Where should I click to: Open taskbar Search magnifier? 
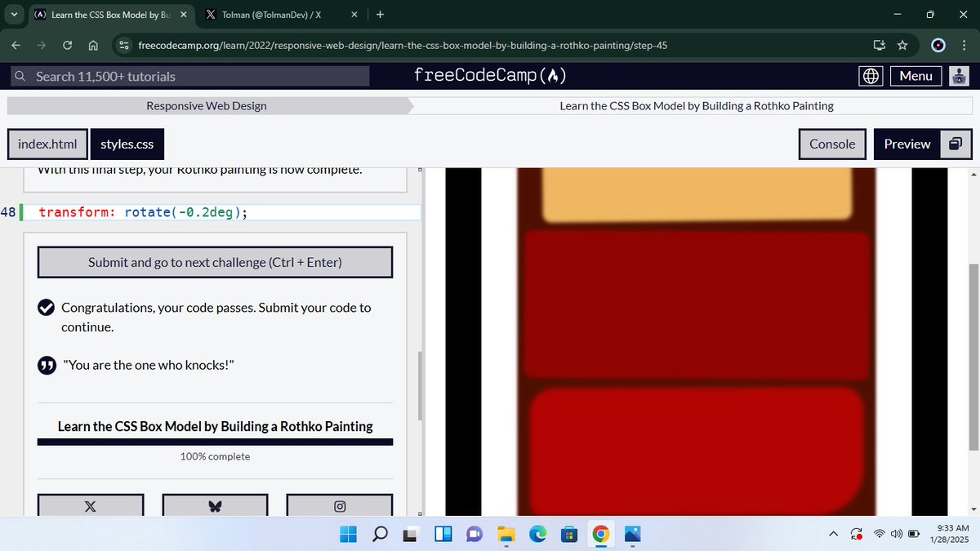click(381, 534)
